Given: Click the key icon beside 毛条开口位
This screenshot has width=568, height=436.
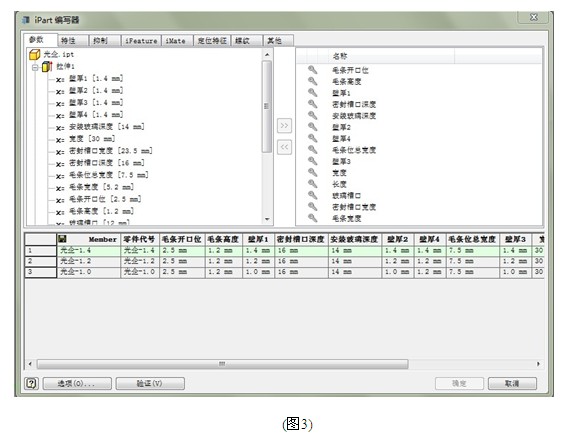Looking at the screenshot, I should click(x=312, y=70).
